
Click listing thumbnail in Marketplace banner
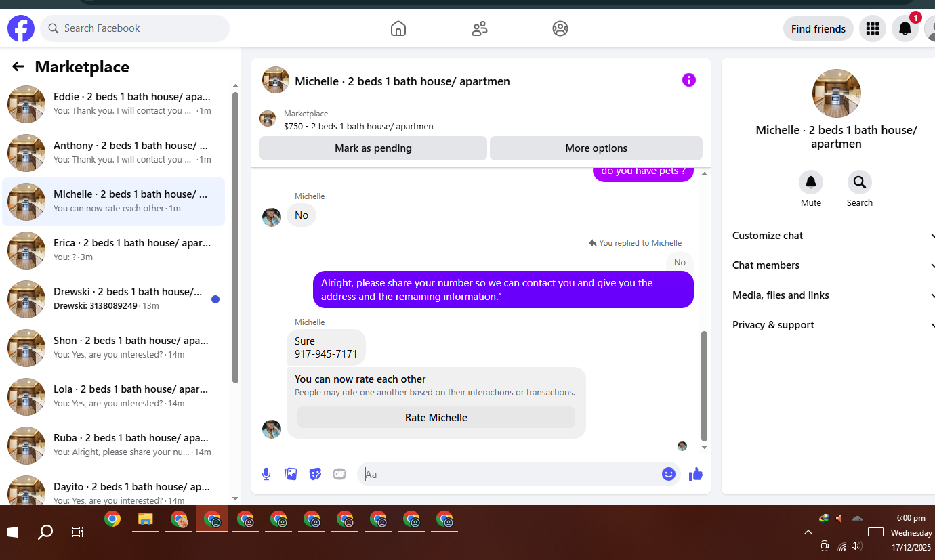[x=268, y=119]
